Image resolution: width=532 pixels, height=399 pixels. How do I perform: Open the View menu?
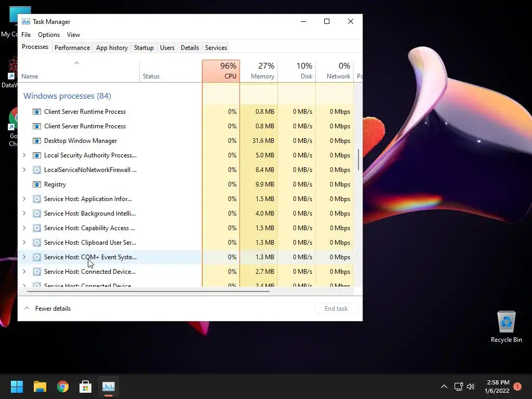pyautogui.click(x=73, y=35)
